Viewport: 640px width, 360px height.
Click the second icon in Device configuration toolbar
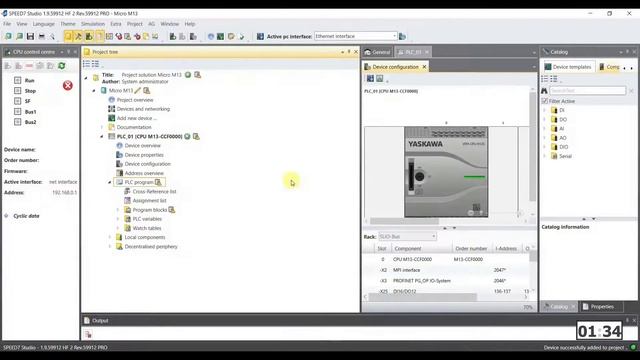tap(380, 78)
